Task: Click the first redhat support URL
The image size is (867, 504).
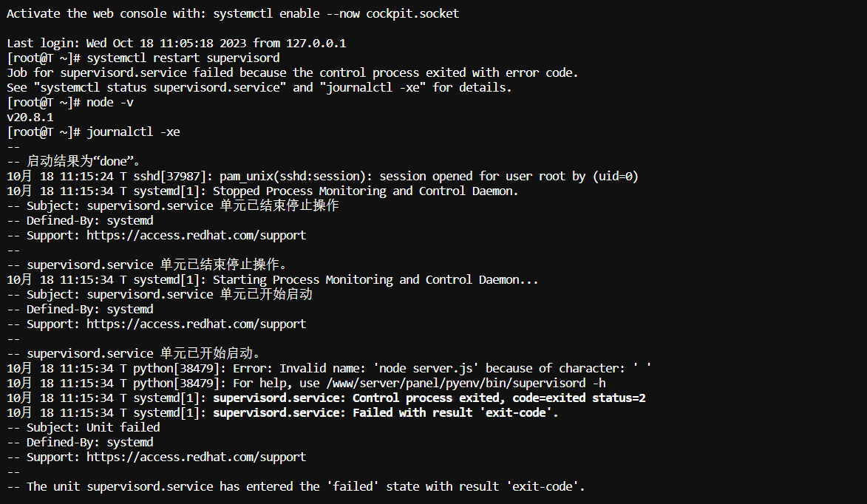Action: point(197,236)
